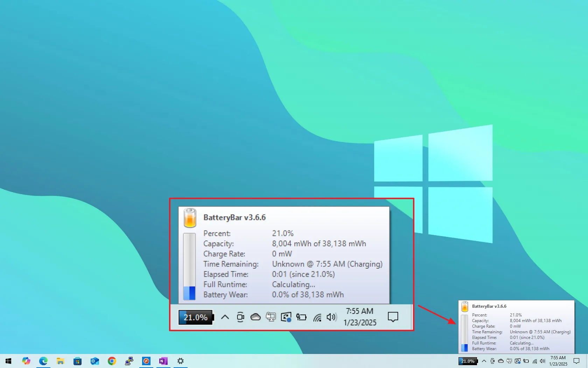Image resolution: width=588 pixels, height=368 pixels.
Task: Toggle the secure remote session lock icon
Action: [x=271, y=317]
